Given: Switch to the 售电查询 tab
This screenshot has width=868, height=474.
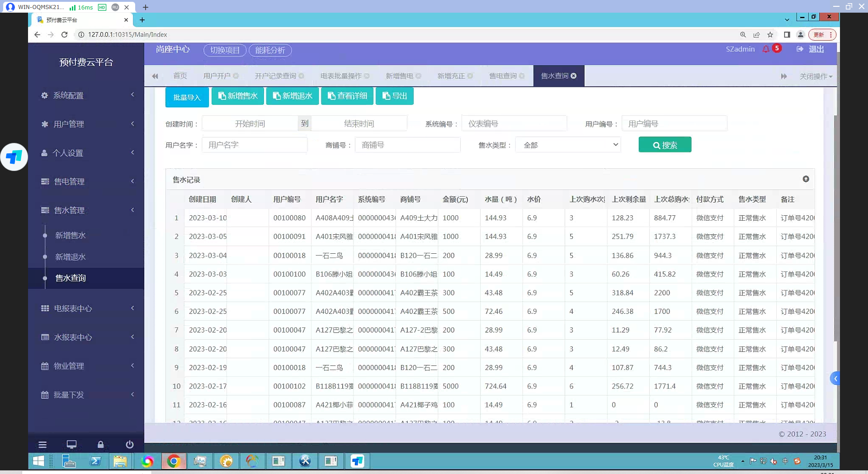Looking at the screenshot, I should click(503, 76).
